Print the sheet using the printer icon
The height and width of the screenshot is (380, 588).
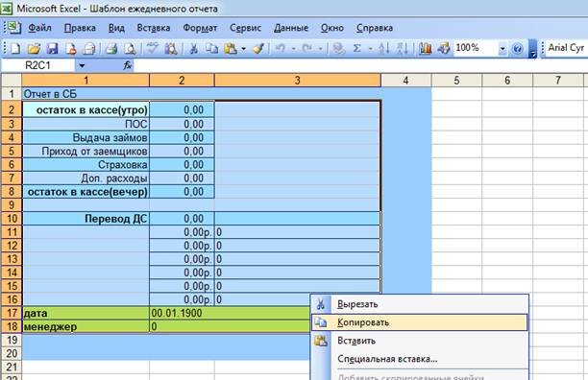(x=111, y=49)
